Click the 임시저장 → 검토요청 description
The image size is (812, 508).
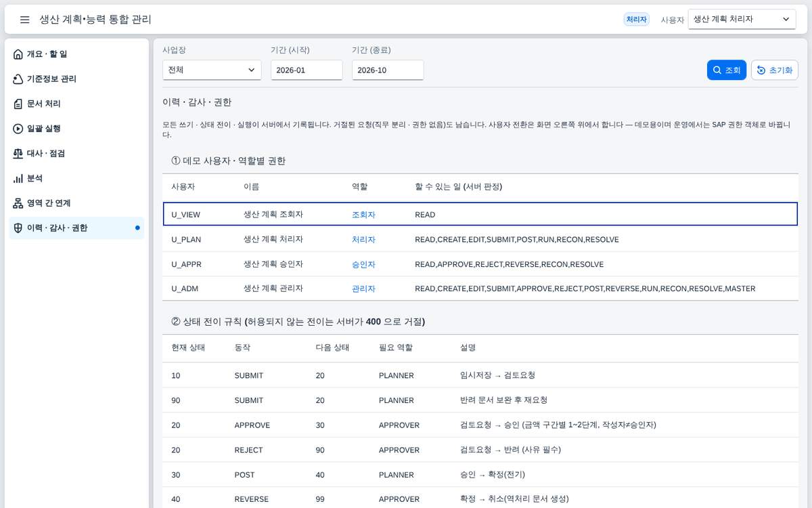pos(497,375)
